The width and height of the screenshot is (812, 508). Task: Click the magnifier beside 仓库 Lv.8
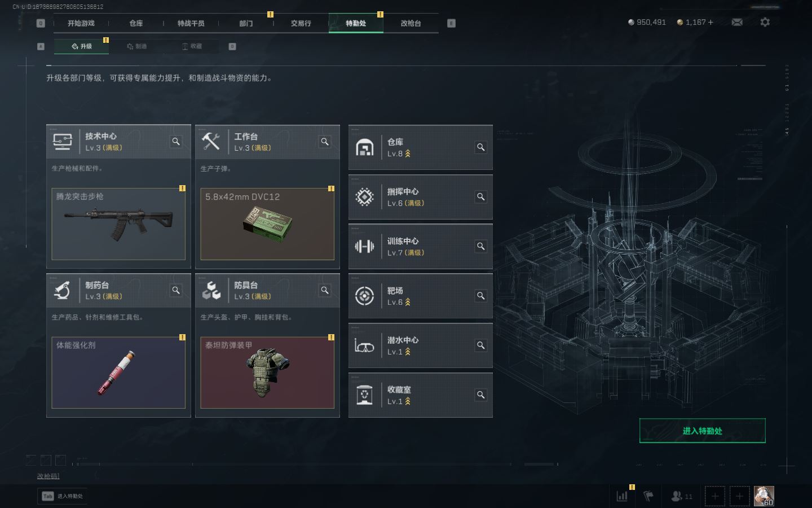coord(481,147)
